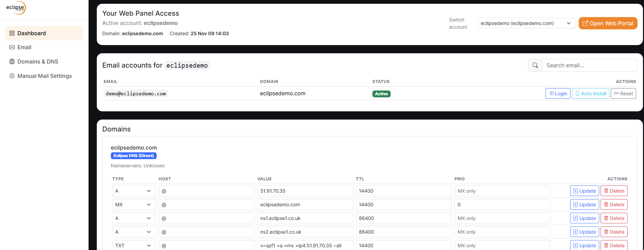Open Domains & DNS page
The height and width of the screenshot is (250, 644).
click(x=38, y=62)
